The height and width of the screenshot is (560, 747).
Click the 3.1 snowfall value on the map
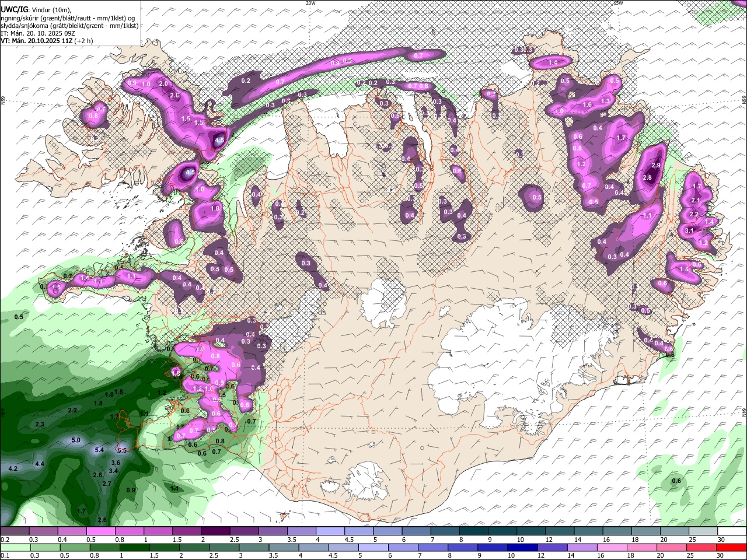coord(689,230)
